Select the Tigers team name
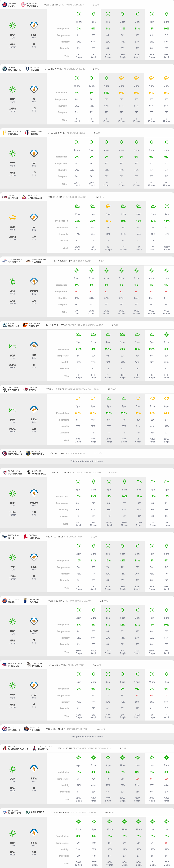 click(x=35, y=70)
